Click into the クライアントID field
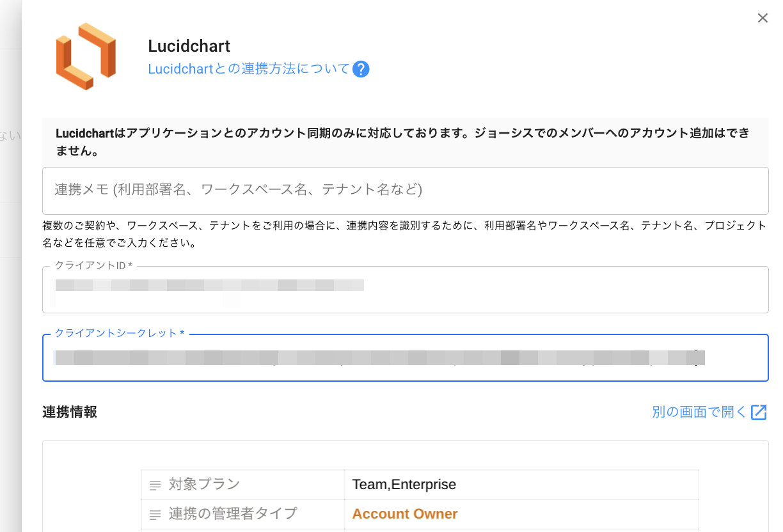The image size is (783, 532). 405,290
